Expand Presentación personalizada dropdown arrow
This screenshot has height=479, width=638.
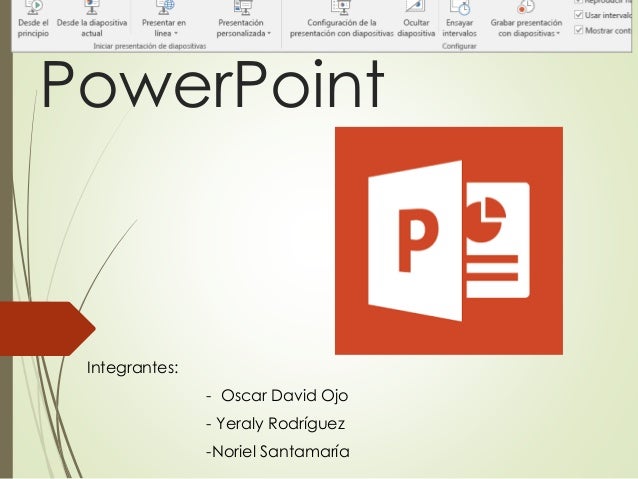(x=269, y=33)
